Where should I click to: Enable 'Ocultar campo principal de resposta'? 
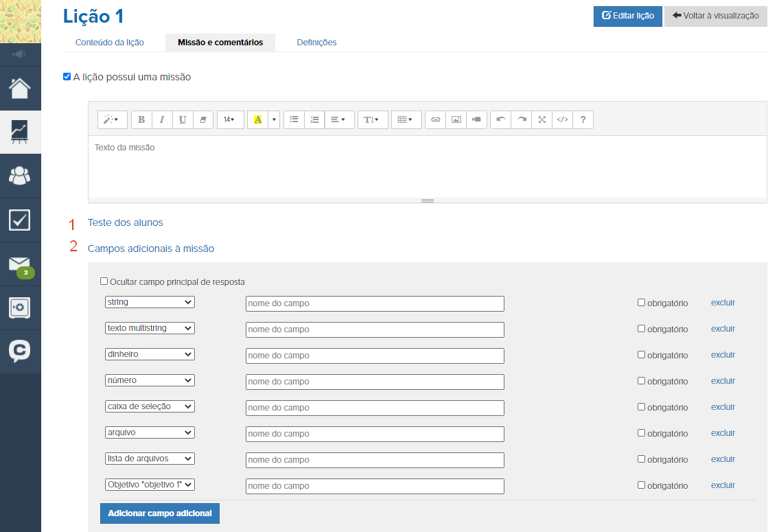[x=104, y=281]
